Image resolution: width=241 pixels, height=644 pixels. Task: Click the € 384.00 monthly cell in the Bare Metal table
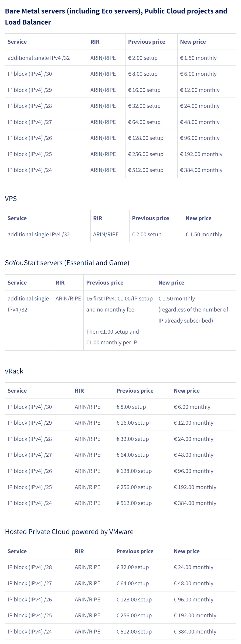coord(201,170)
